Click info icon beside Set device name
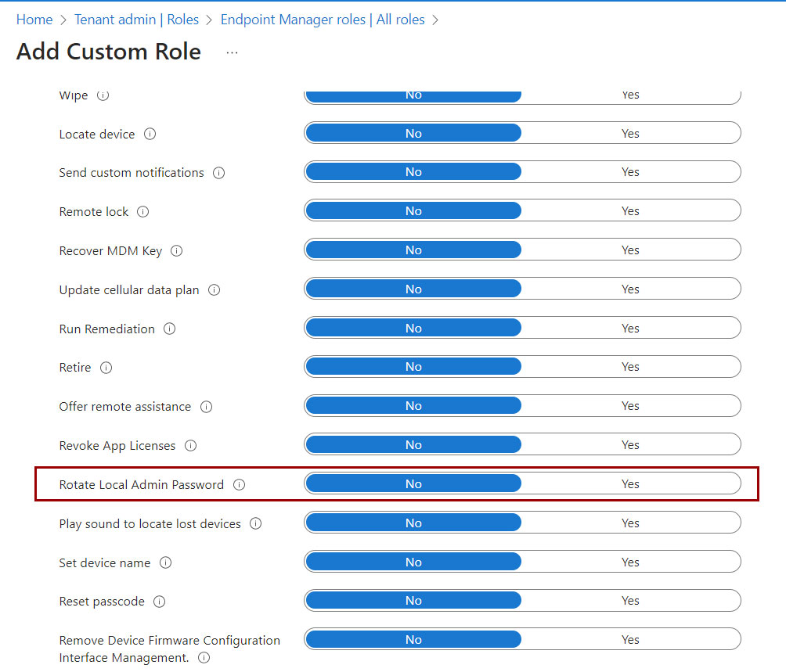786x672 pixels. (x=165, y=562)
